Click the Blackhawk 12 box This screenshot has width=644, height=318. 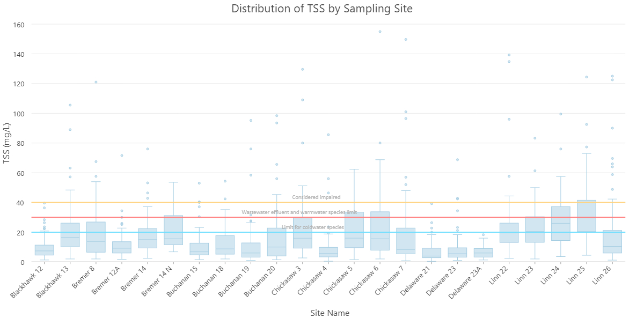click(44, 250)
